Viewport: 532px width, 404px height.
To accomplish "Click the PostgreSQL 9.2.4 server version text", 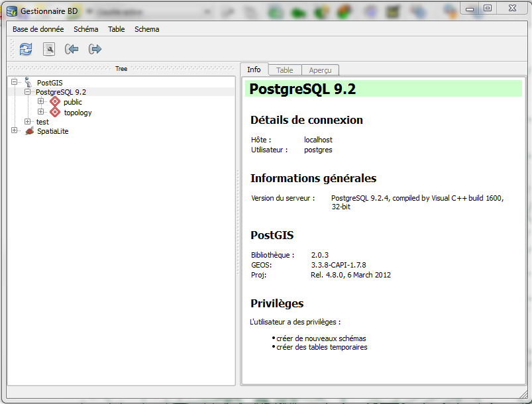I will pyautogui.click(x=417, y=202).
